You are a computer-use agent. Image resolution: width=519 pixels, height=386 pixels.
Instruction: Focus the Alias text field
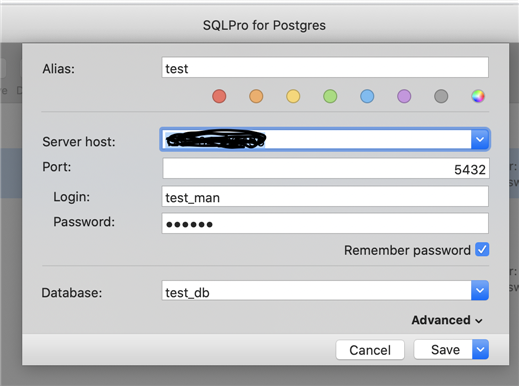point(325,67)
